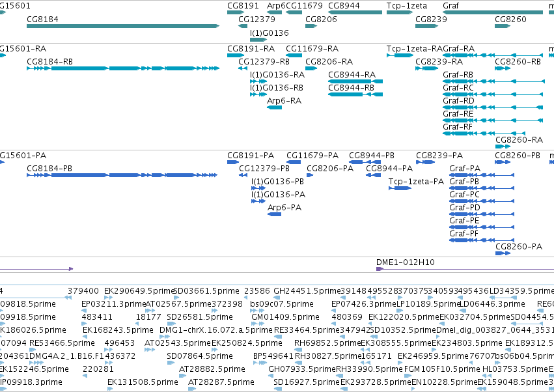Select the EK168243.5prime EST label

click(x=118, y=329)
